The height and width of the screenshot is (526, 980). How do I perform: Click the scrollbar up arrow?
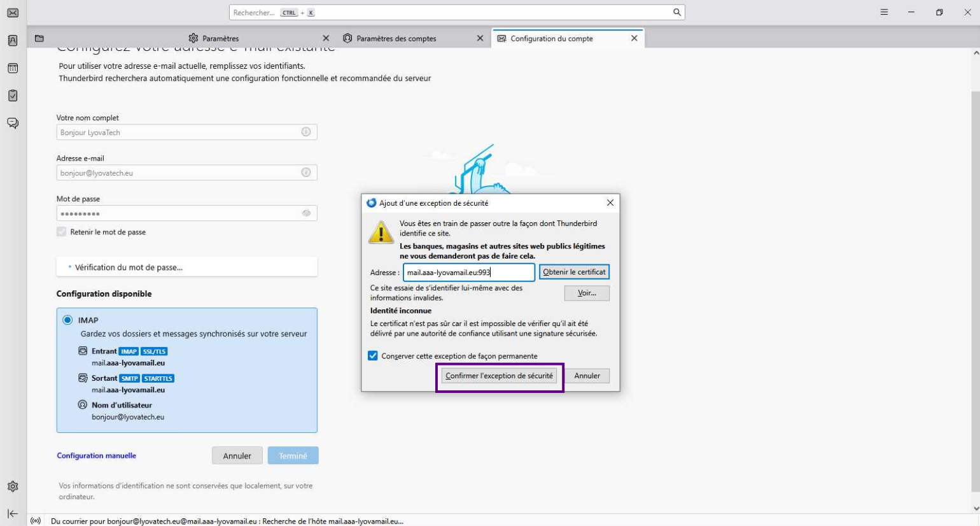976,53
